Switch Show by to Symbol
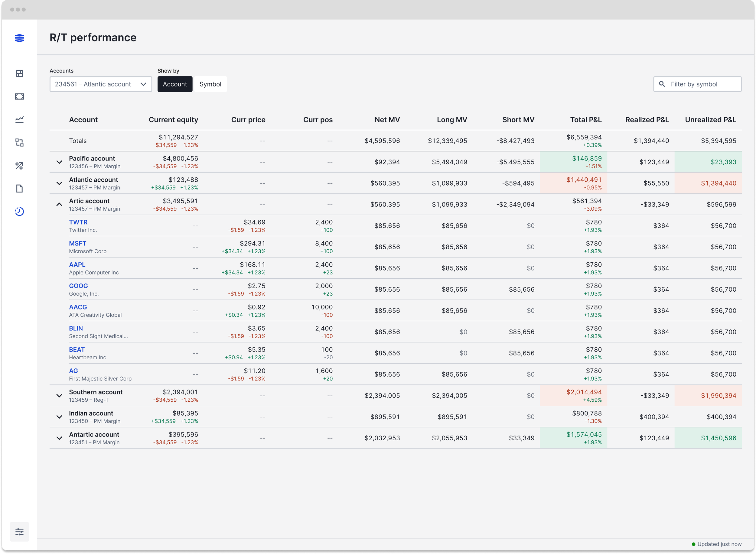The width and height of the screenshot is (756, 554). 210,84
